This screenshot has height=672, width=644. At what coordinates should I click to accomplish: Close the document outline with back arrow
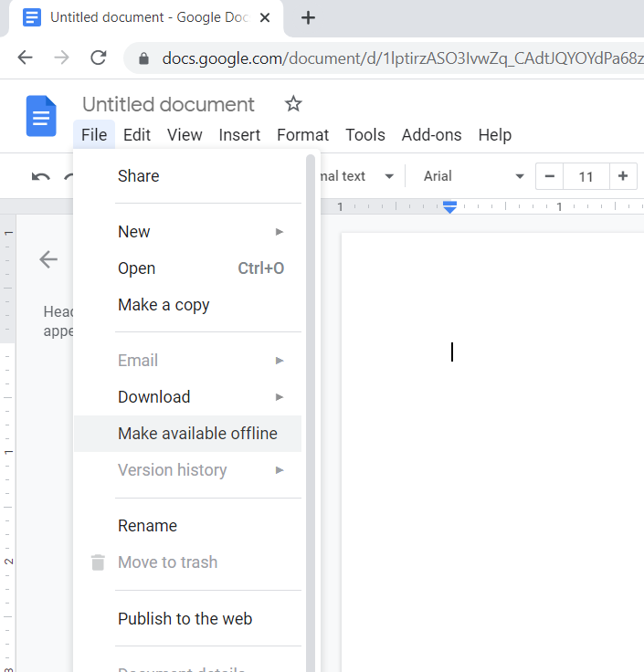click(x=48, y=259)
